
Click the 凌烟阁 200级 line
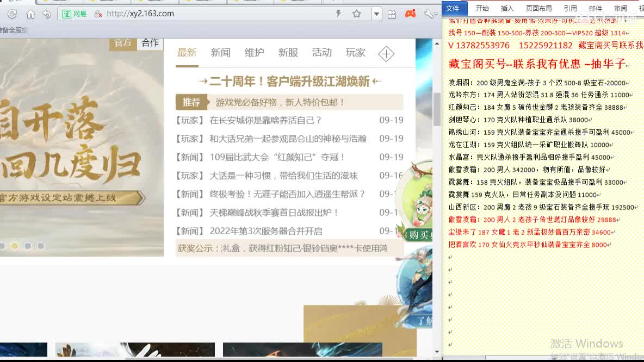coord(537,83)
